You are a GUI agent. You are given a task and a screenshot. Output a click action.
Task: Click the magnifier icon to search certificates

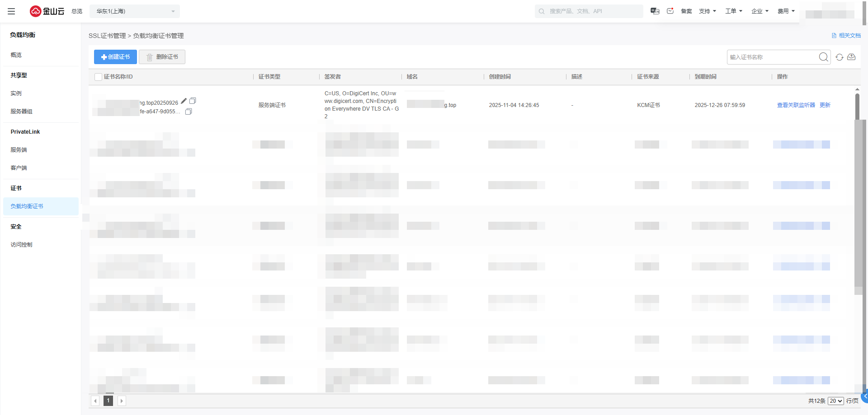coord(823,57)
